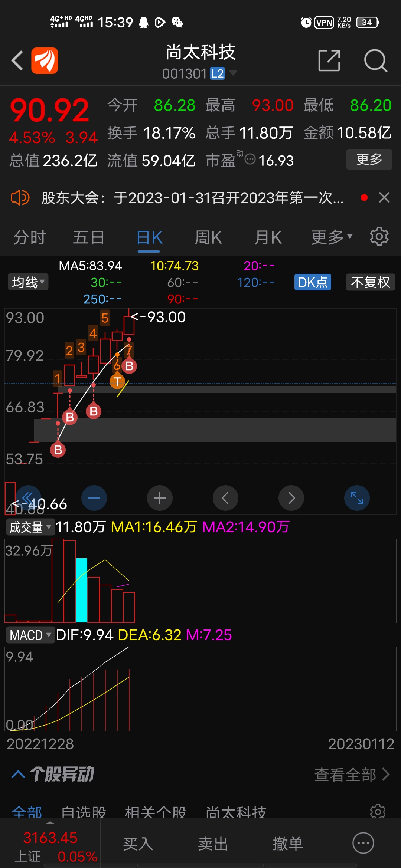The width and height of the screenshot is (401, 868).
Task: Select 尚太科技 filter tab
Action: coord(236,812)
